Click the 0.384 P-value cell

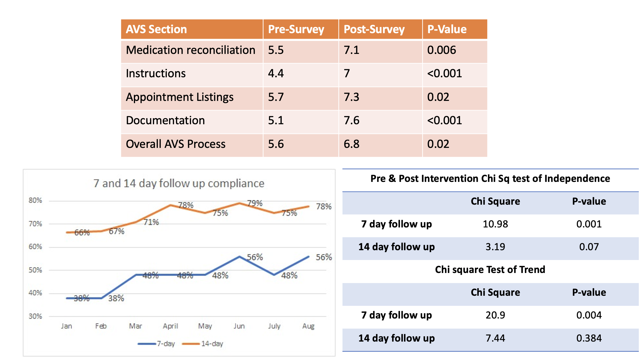pos(589,338)
